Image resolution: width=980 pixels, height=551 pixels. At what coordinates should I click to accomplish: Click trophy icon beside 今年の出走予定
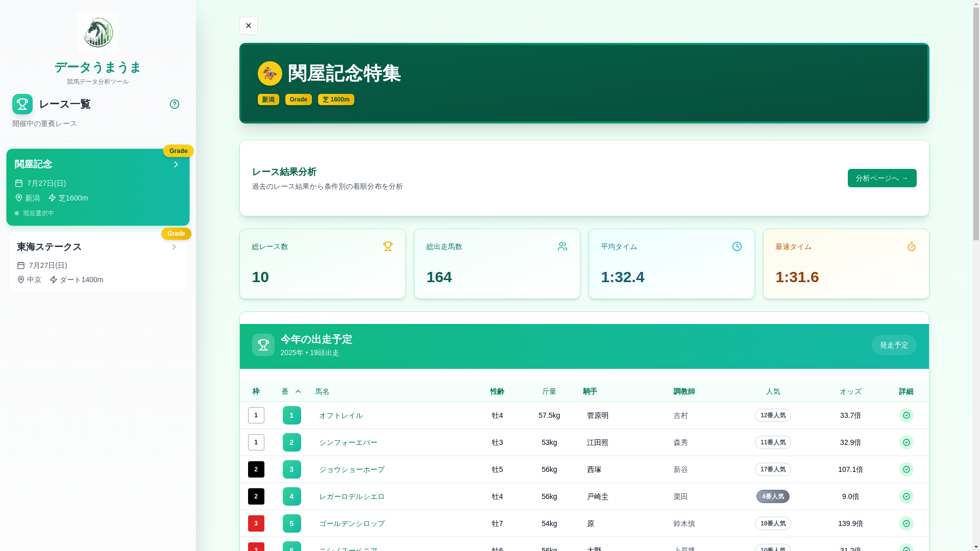point(263,345)
